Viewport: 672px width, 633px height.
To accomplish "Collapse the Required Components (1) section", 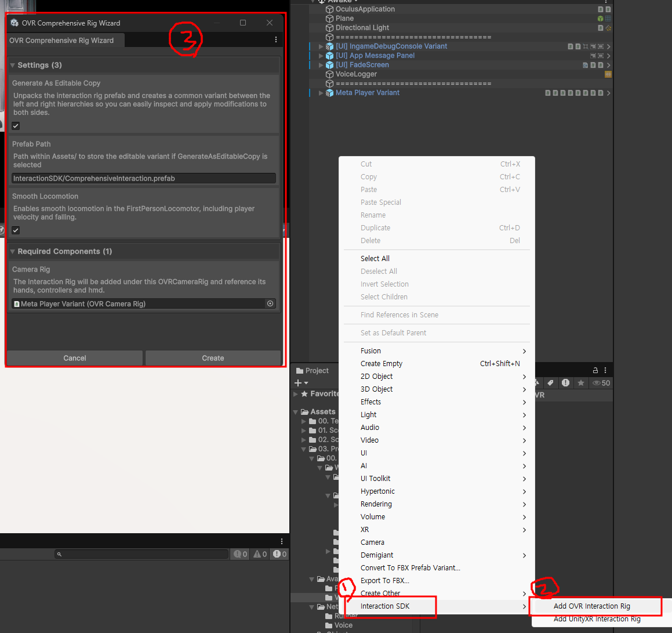I will tap(12, 251).
